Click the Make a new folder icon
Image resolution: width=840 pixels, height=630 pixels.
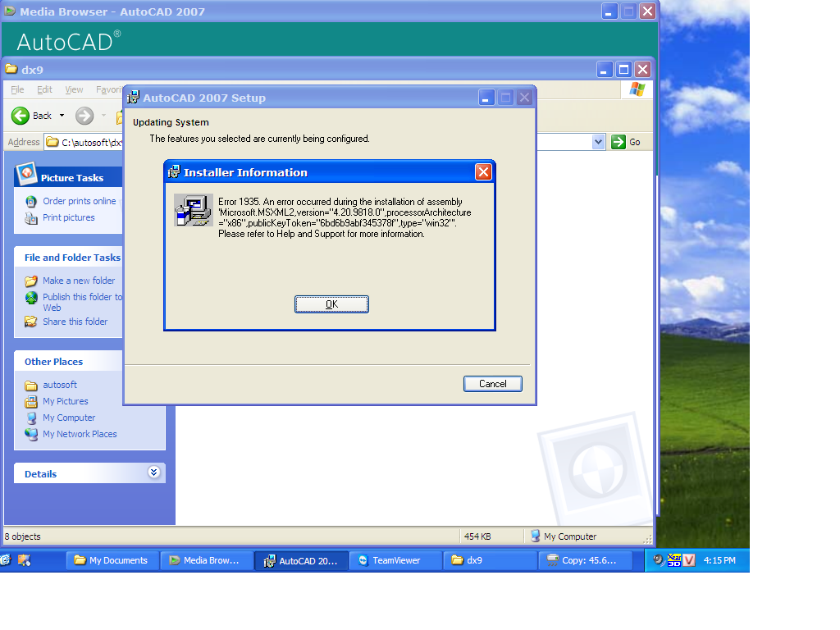pyautogui.click(x=31, y=281)
